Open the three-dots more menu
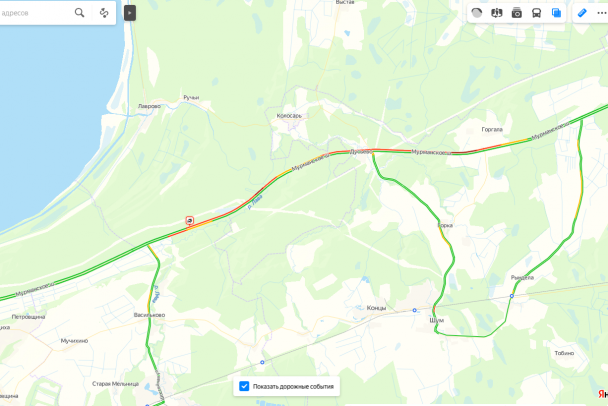Image resolution: width=608 pixels, height=406 pixels. pyautogui.click(x=602, y=13)
